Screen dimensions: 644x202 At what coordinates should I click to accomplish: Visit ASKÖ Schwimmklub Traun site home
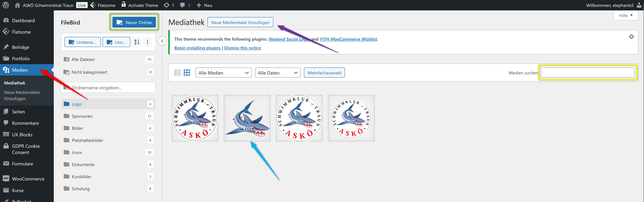click(44, 5)
